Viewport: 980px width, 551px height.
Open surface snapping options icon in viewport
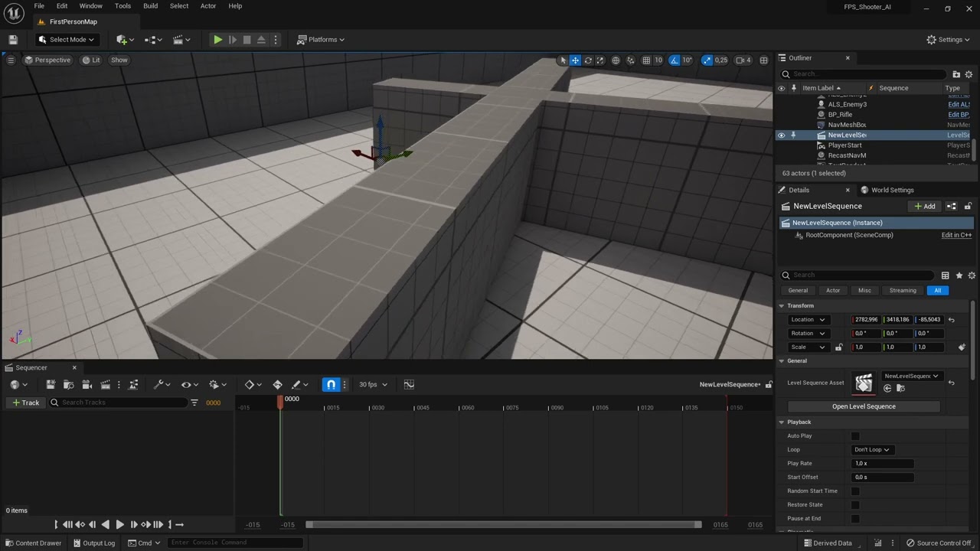pyautogui.click(x=631, y=60)
